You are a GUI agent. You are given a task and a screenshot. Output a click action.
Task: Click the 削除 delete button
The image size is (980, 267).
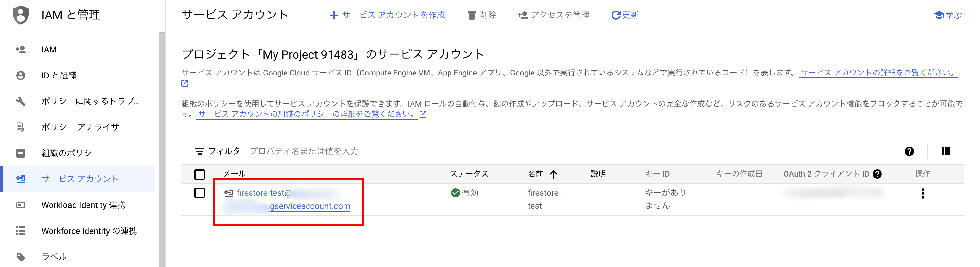click(482, 15)
